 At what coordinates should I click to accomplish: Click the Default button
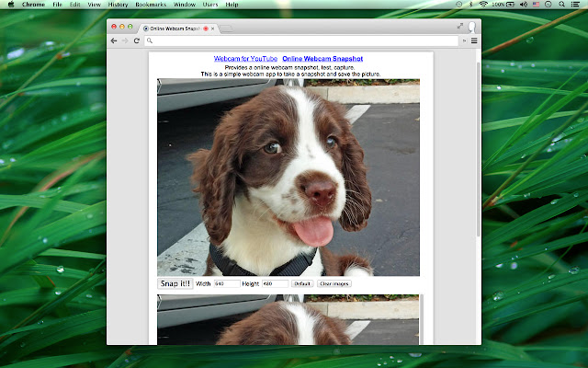[302, 284]
